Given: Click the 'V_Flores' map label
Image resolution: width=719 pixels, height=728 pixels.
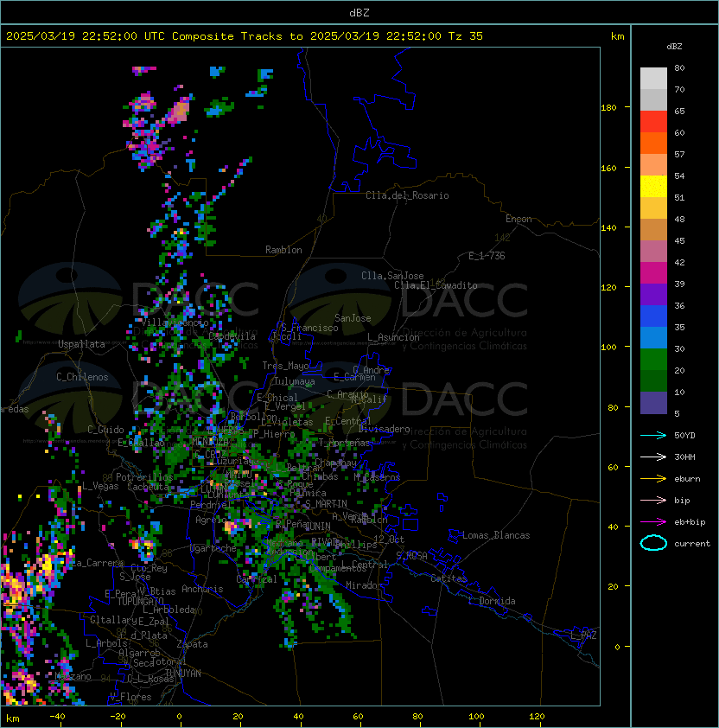Looking at the screenshot, I should 130,697.
